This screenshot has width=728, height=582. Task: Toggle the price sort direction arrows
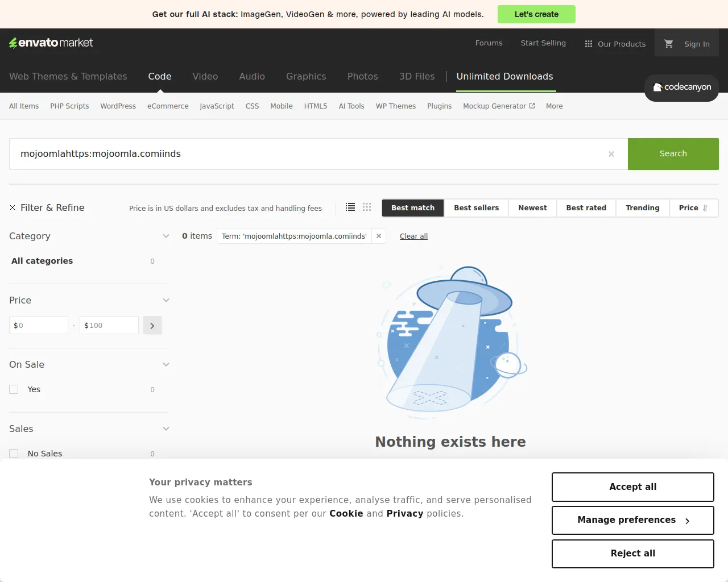coord(705,208)
